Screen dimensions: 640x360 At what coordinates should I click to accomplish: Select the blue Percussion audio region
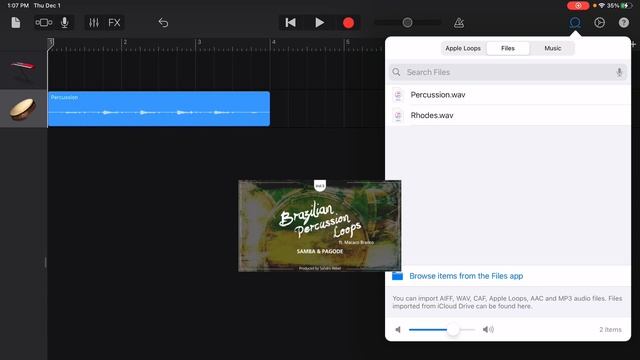click(159, 109)
